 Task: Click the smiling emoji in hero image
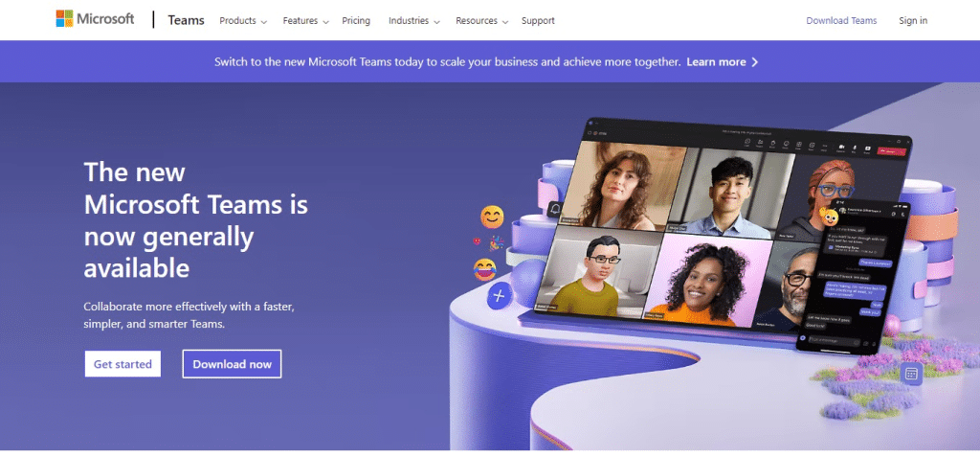tap(492, 217)
